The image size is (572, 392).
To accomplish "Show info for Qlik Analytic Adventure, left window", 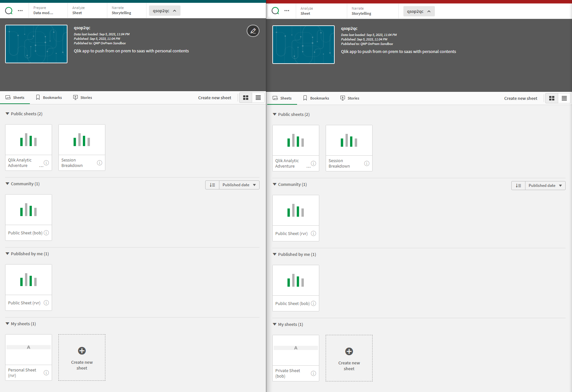I will [x=46, y=163].
